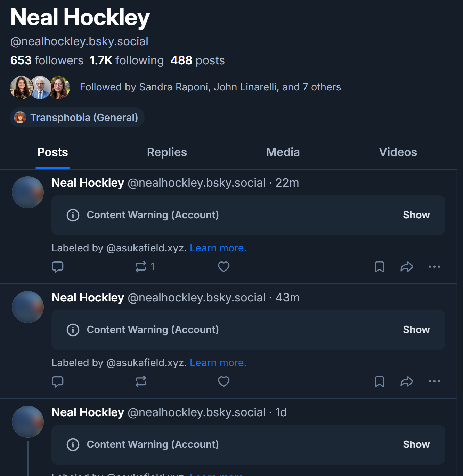Click the Transphobia (General) label badge

point(77,118)
